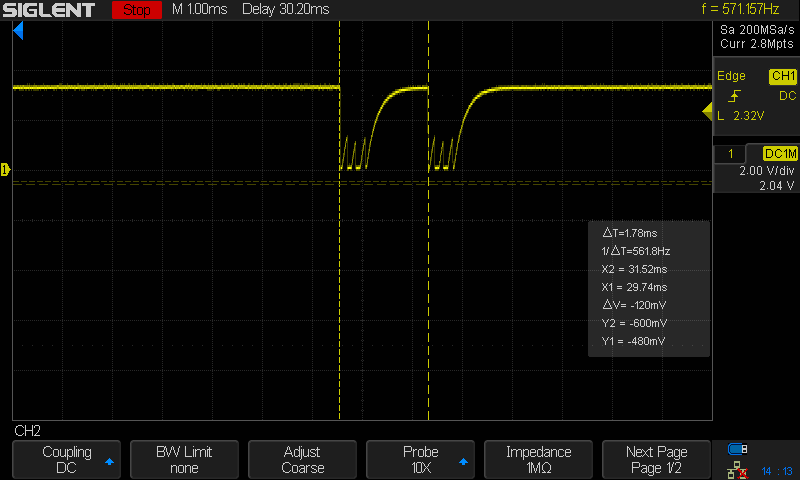800x480 pixels.
Task: Click the X1 = 29.74ms cursor value
Action: coord(634,287)
